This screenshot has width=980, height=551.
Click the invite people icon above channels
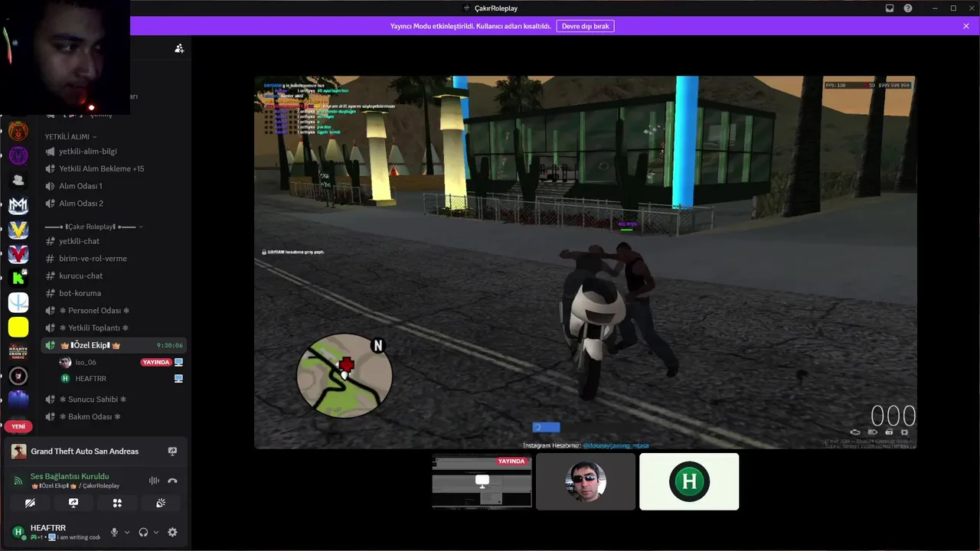tap(179, 48)
